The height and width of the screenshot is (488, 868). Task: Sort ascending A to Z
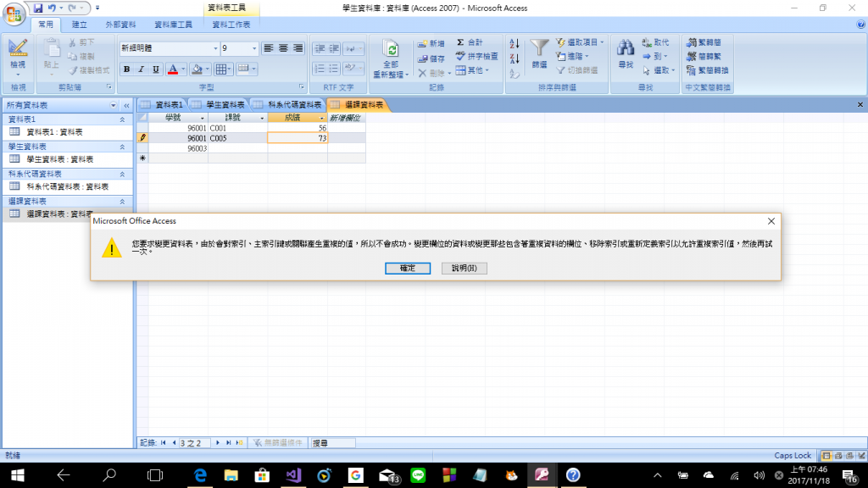[x=515, y=43]
